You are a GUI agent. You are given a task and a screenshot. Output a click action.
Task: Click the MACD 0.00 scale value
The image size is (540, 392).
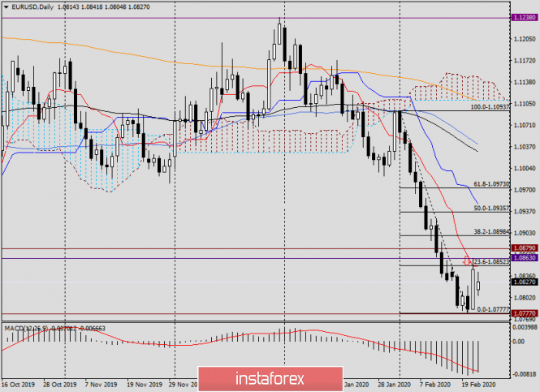[x=517, y=341]
